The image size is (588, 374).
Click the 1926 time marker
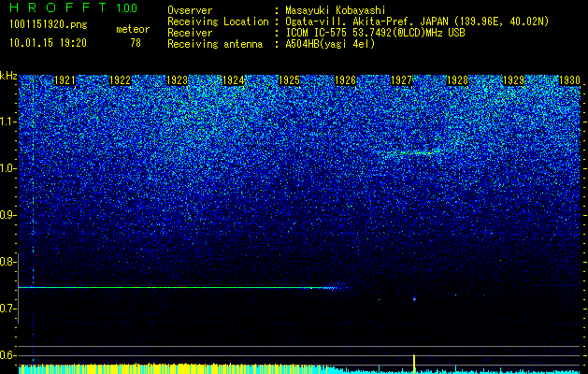pos(345,80)
